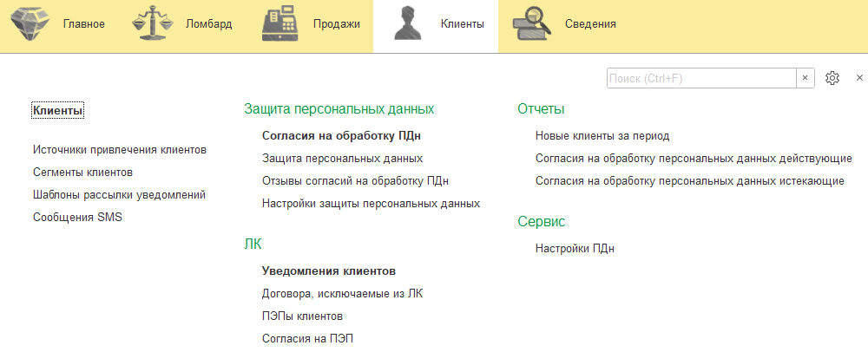
Task: Open the Новые клиенты за период report
Action: [602, 136]
